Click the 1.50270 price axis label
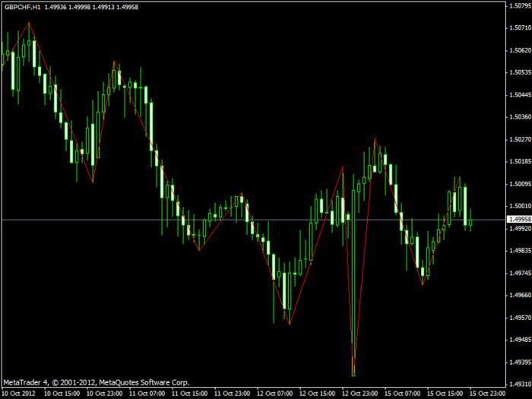This screenshot has width=532, height=399. (x=520, y=139)
